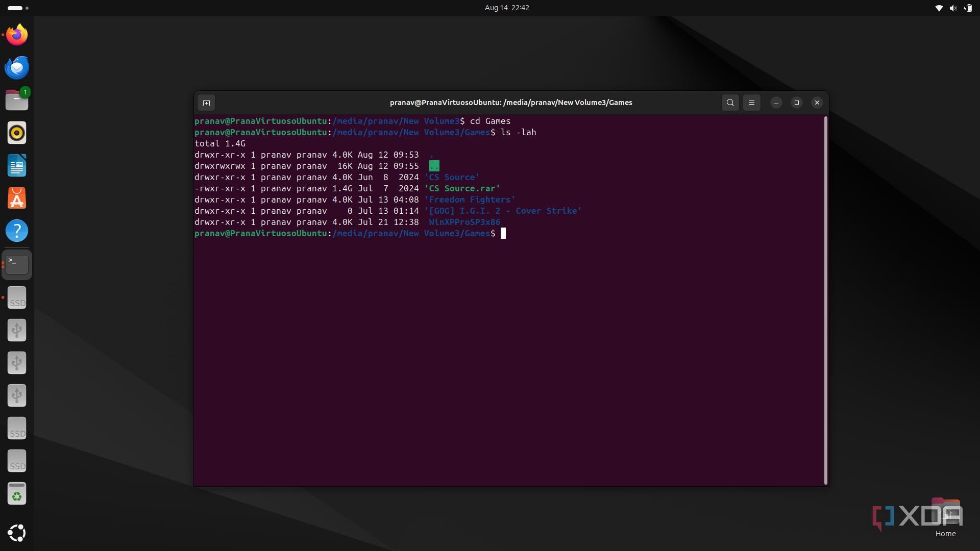This screenshot has height=551, width=980.
Task: Add a new terminal tab
Action: click(206, 103)
